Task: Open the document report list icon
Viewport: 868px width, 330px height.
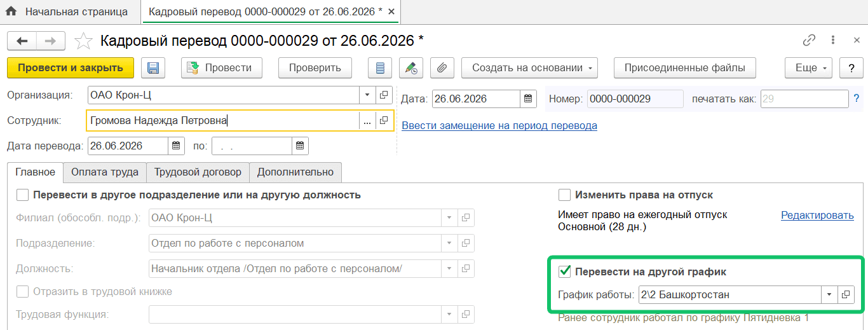Action: 380,68
